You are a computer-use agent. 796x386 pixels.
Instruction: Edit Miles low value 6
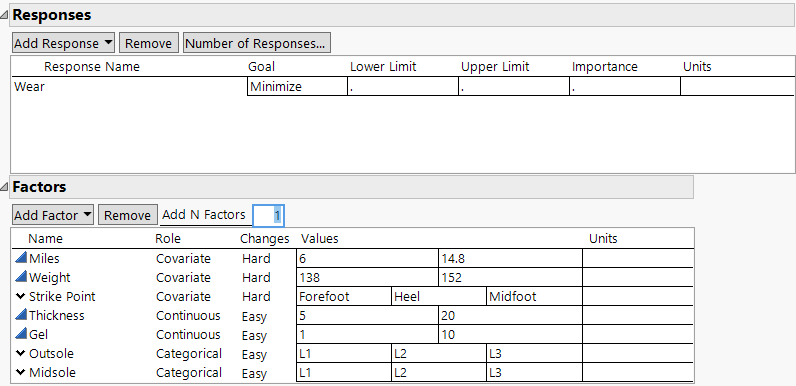click(367, 259)
